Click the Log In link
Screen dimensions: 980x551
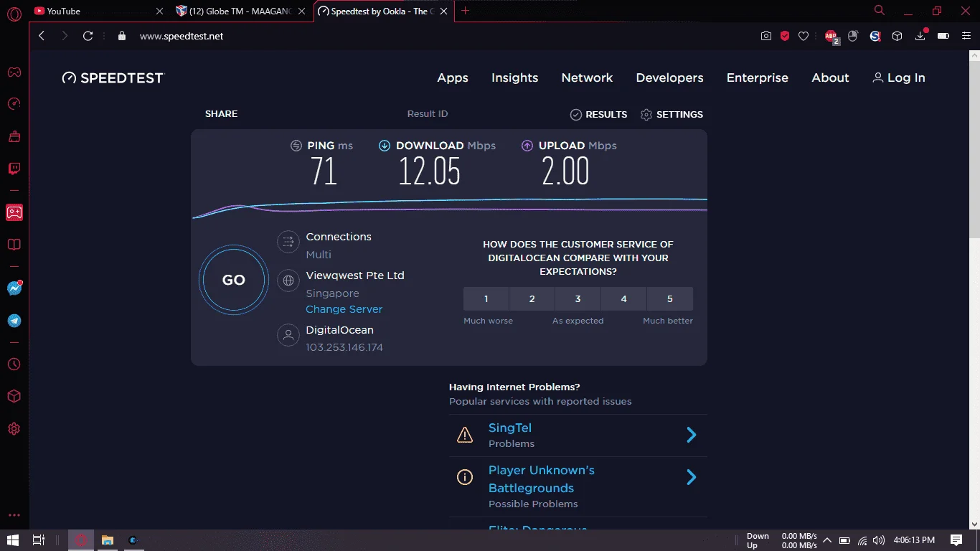[x=898, y=77]
